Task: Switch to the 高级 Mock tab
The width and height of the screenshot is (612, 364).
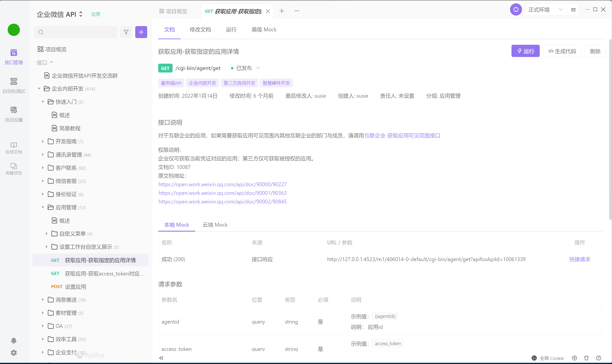Action: point(264,29)
